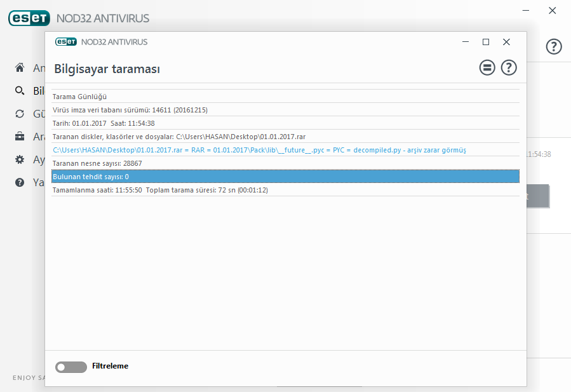
Task: Open the scan dialog's menu icon
Action: [x=487, y=68]
